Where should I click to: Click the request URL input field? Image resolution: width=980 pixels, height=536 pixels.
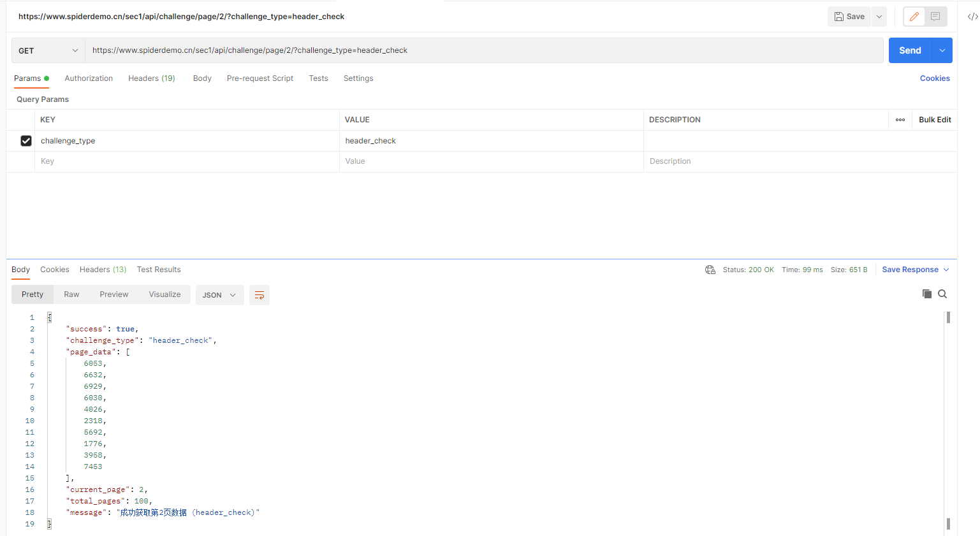(x=485, y=50)
